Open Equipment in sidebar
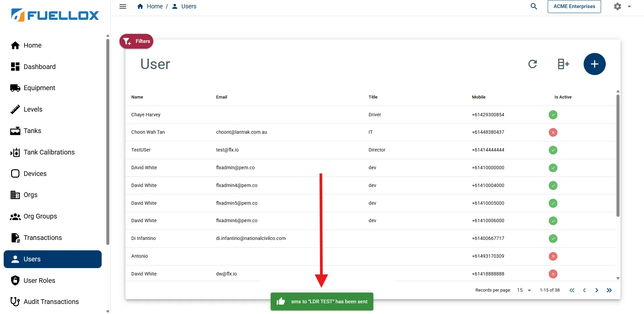 point(53,88)
